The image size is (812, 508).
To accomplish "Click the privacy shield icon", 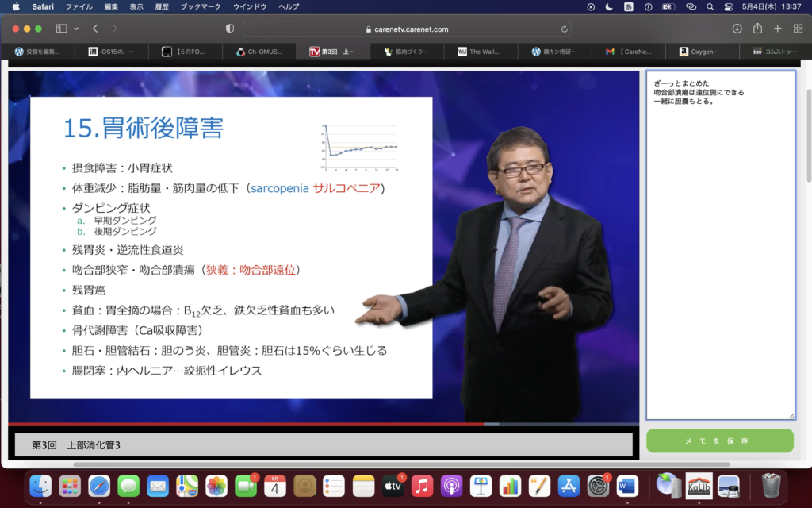I will point(230,29).
